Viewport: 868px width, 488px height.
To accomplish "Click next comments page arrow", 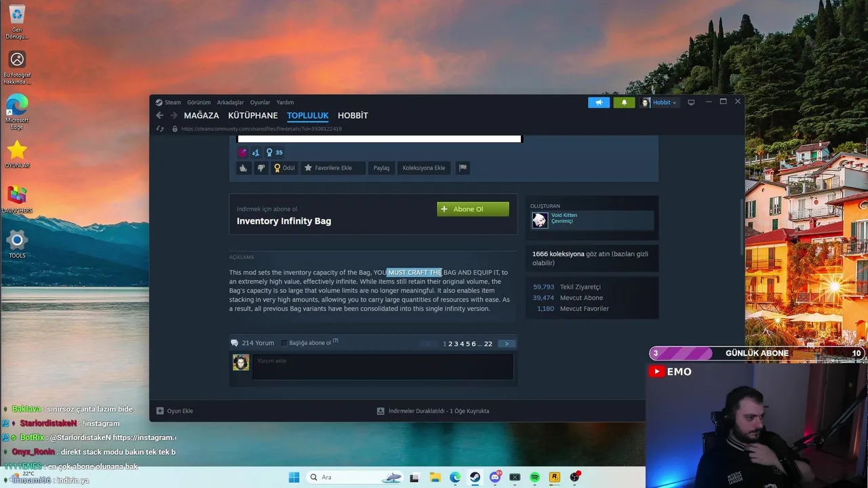I will [506, 344].
